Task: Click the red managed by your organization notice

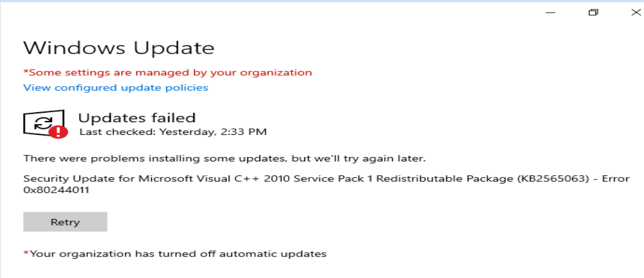Action: (x=168, y=72)
